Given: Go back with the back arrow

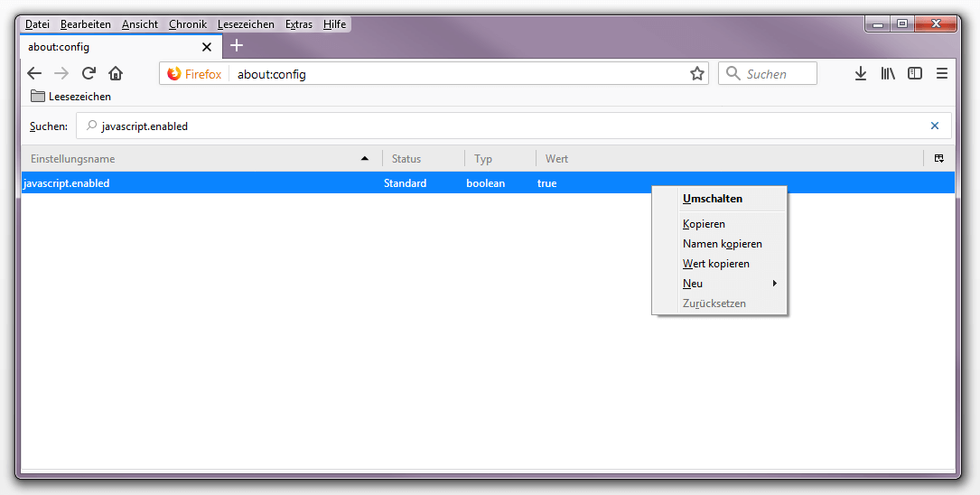Looking at the screenshot, I should point(34,74).
